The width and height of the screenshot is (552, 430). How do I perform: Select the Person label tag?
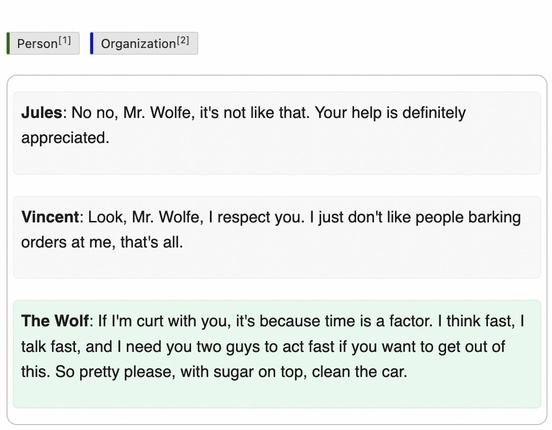[x=43, y=43]
